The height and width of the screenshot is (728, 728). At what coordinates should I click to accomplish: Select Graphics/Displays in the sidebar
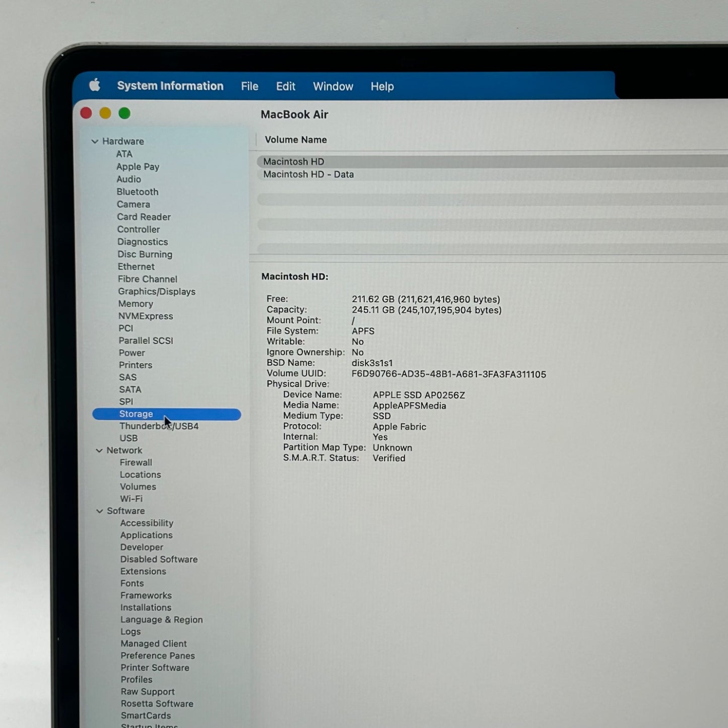coord(157,291)
